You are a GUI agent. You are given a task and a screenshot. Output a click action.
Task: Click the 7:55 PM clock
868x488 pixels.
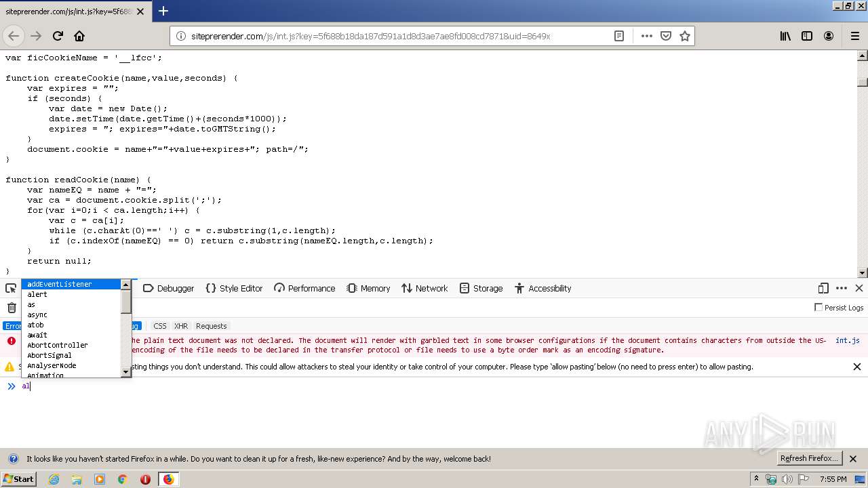point(833,479)
